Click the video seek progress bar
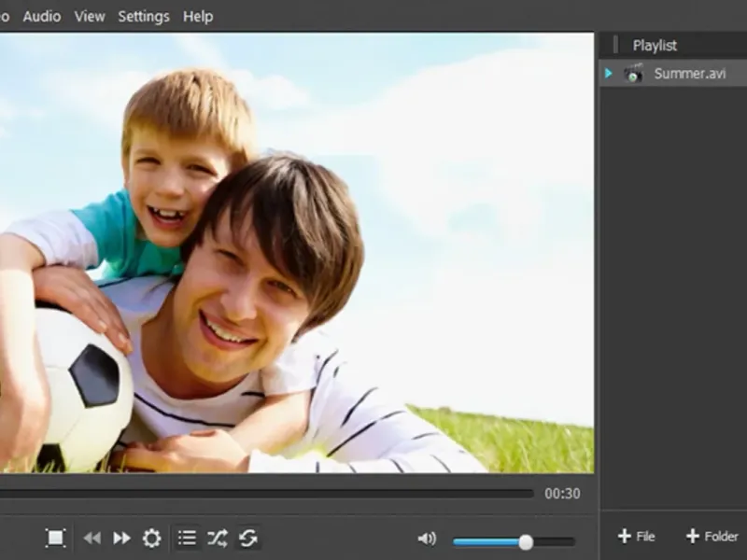The image size is (747, 560). (x=266, y=494)
